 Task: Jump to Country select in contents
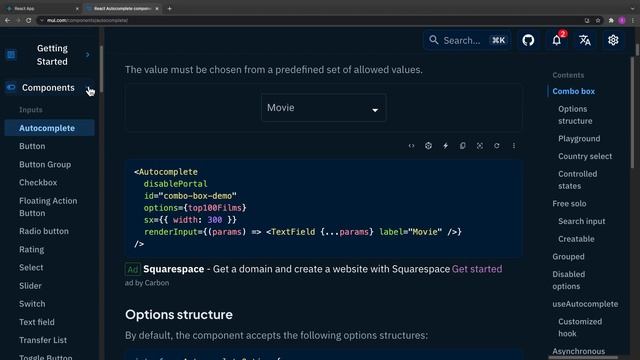585,156
